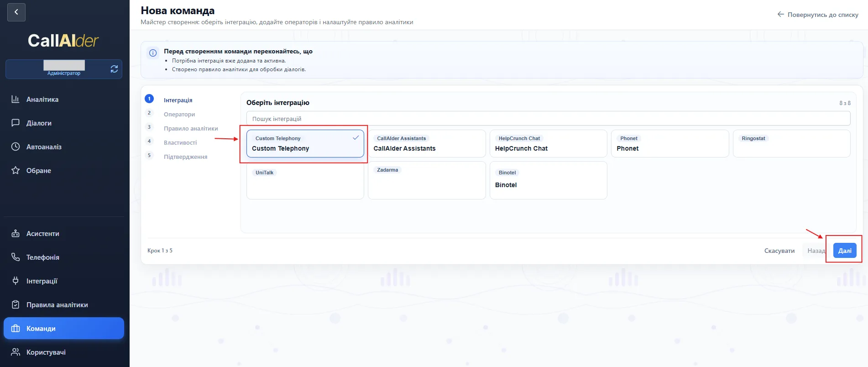Navigate to Асистенти
Image resolution: width=868 pixels, height=367 pixels.
point(64,233)
